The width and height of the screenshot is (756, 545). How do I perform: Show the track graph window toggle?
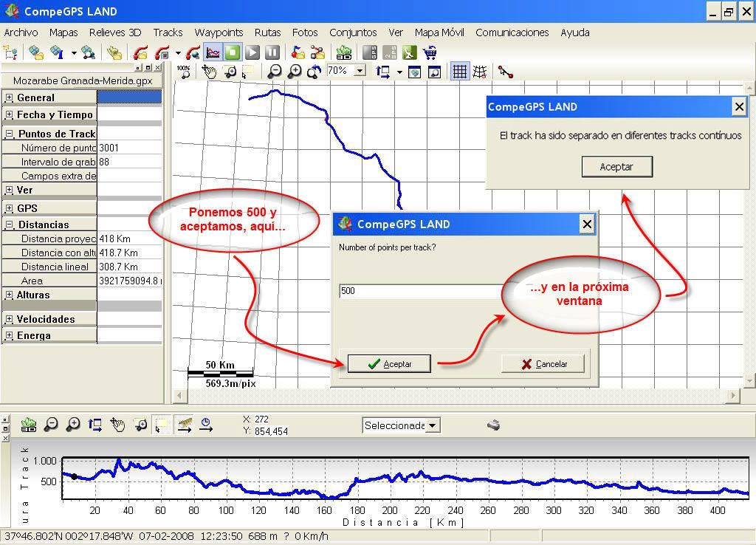pos(213,52)
